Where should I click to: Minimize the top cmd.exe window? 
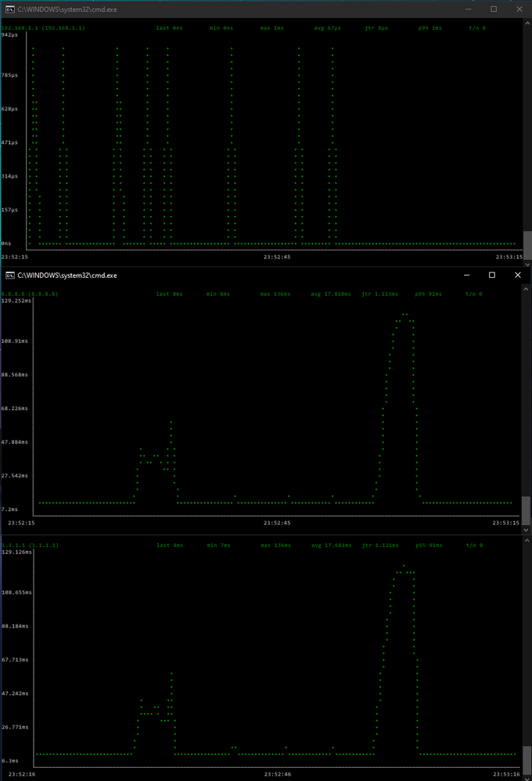[x=469, y=9]
